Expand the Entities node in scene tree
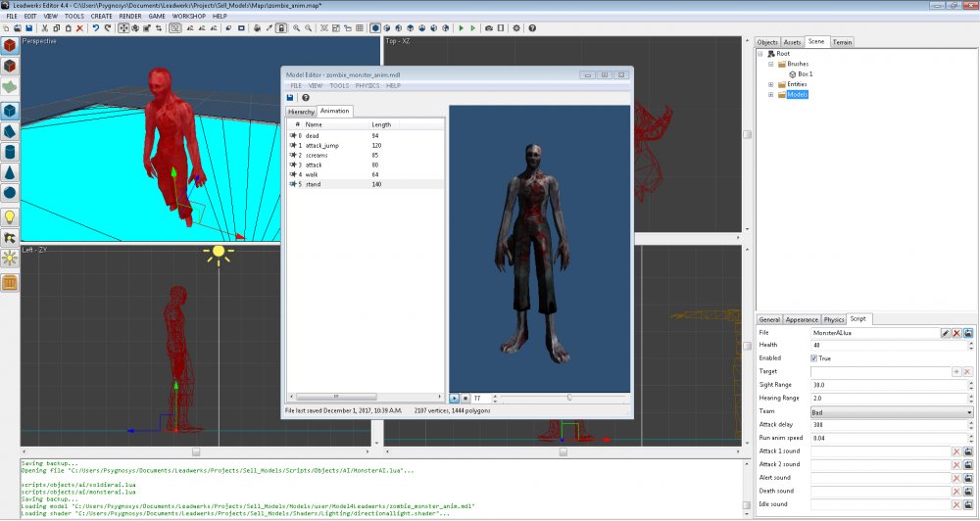Screen dimensions: 980x521 771,84
